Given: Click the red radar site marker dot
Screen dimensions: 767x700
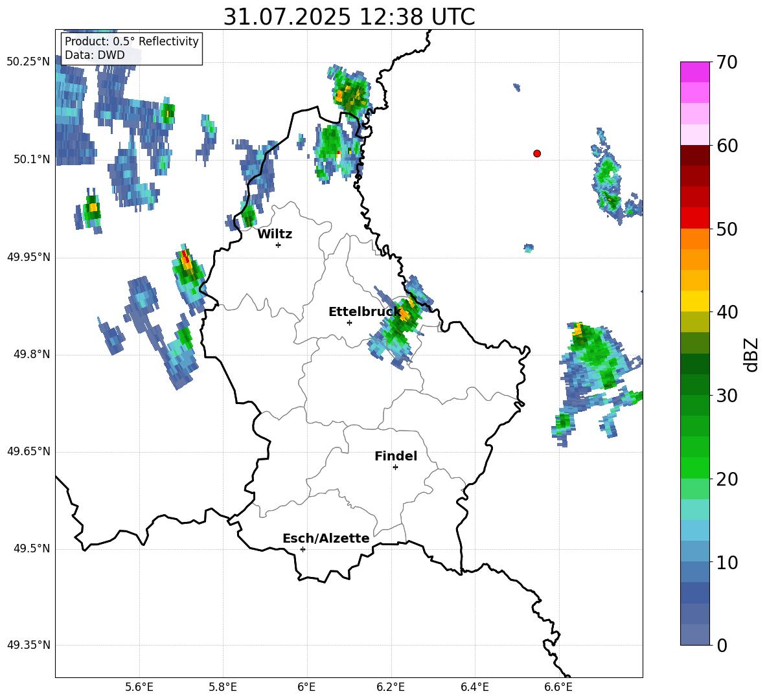Looking at the screenshot, I should [537, 153].
